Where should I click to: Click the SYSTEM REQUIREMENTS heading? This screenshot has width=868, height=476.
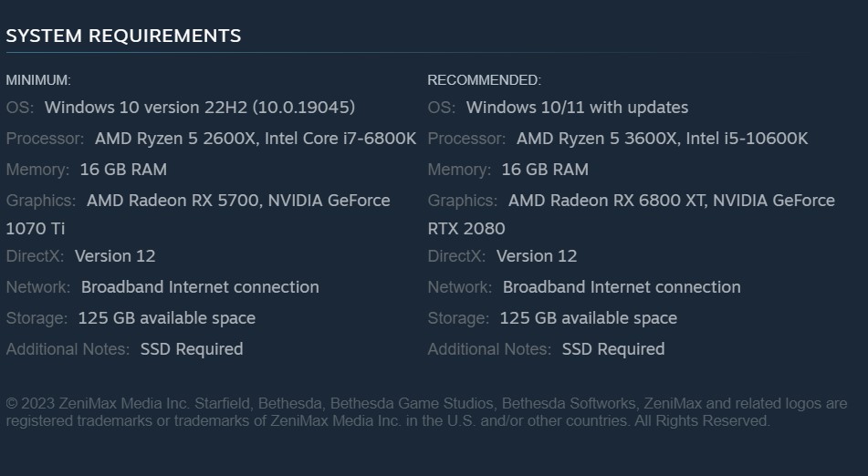click(123, 36)
